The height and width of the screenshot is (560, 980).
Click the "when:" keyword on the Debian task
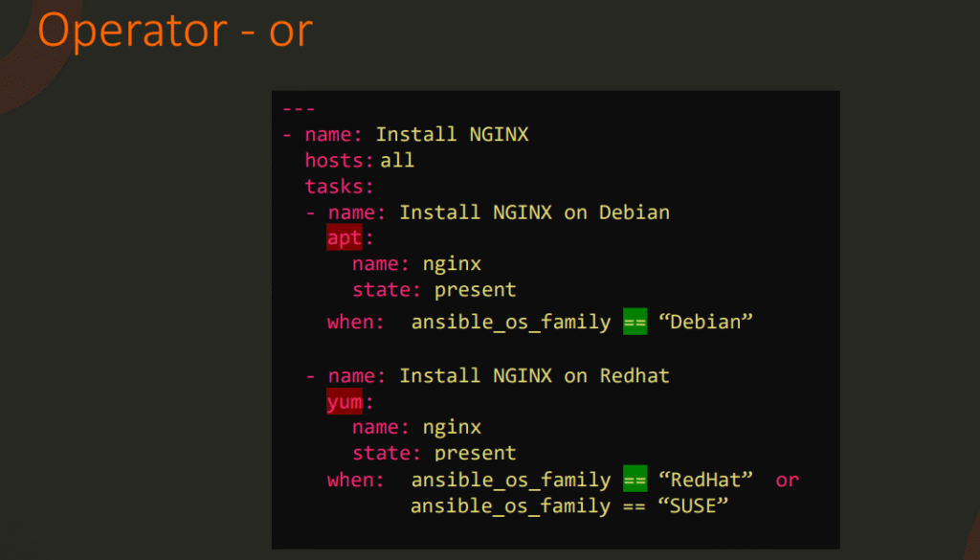point(355,322)
